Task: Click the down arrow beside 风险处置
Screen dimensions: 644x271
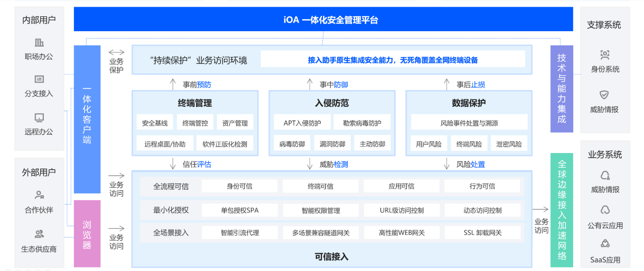Action: [x=447, y=164]
